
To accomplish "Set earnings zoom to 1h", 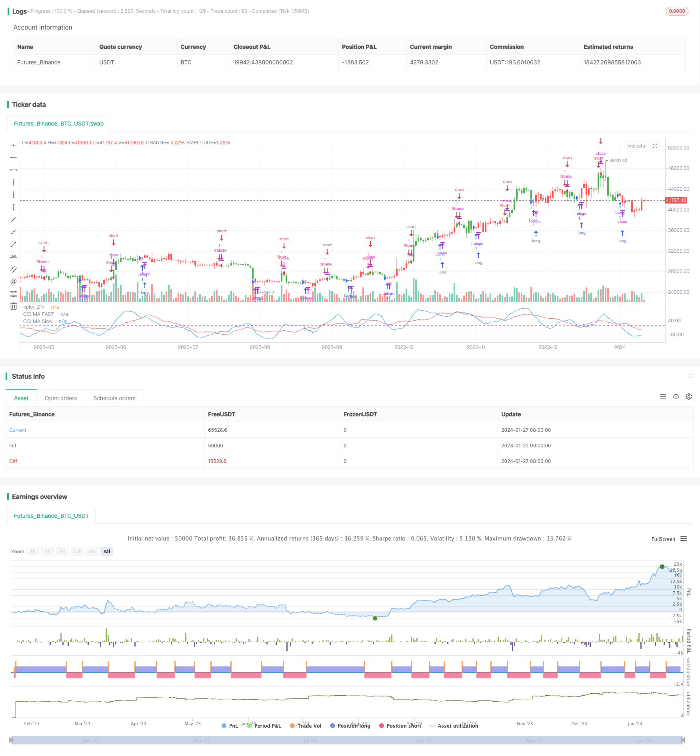I will 33,551.
